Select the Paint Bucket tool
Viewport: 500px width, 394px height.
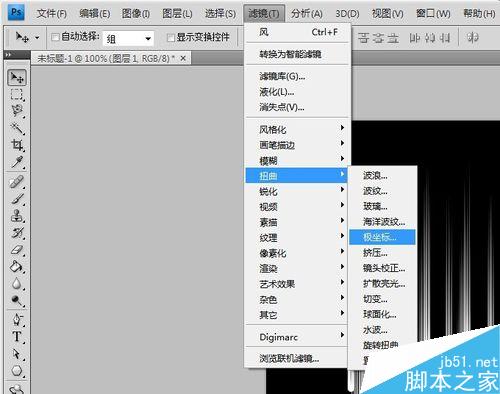click(17, 266)
